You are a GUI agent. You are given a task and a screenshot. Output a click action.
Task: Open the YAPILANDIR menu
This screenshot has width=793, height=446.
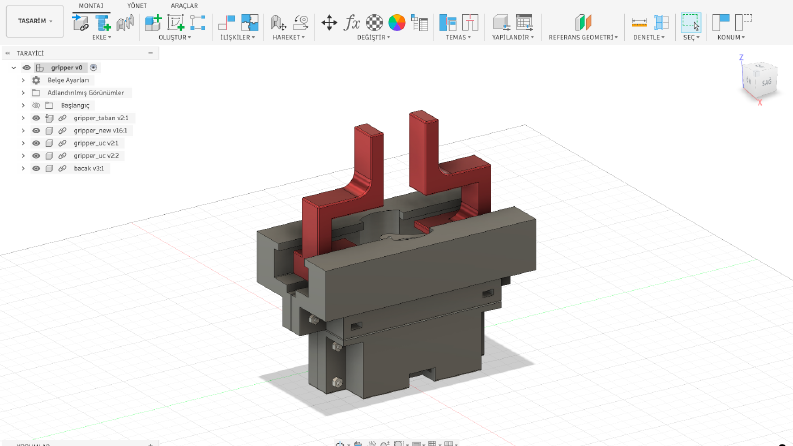(x=513, y=37)
